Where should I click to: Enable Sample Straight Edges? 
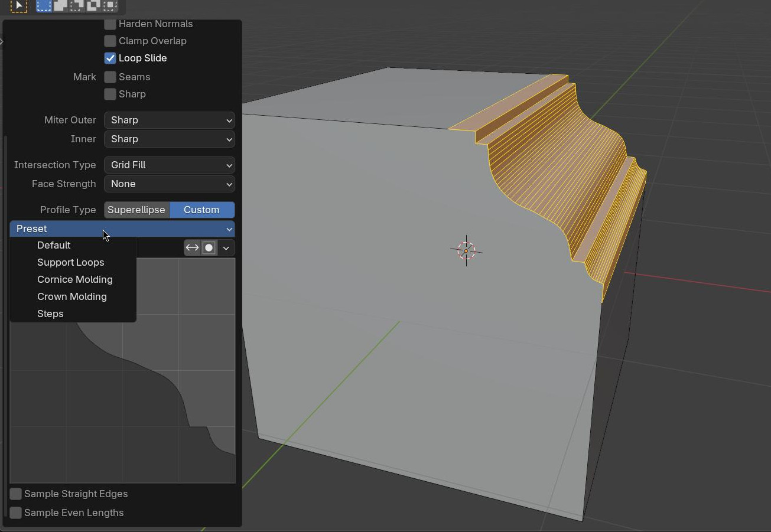click(16, 494)
